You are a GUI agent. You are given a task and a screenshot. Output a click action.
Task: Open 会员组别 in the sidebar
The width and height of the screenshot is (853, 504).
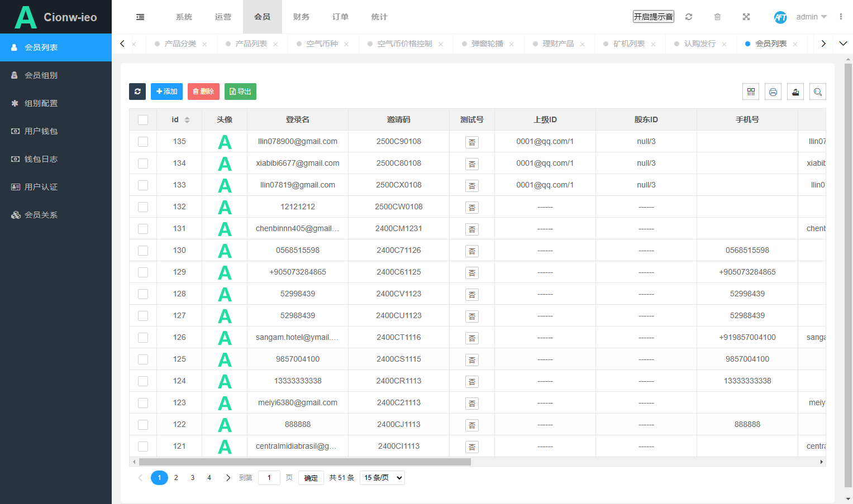[x=56, y=75]
